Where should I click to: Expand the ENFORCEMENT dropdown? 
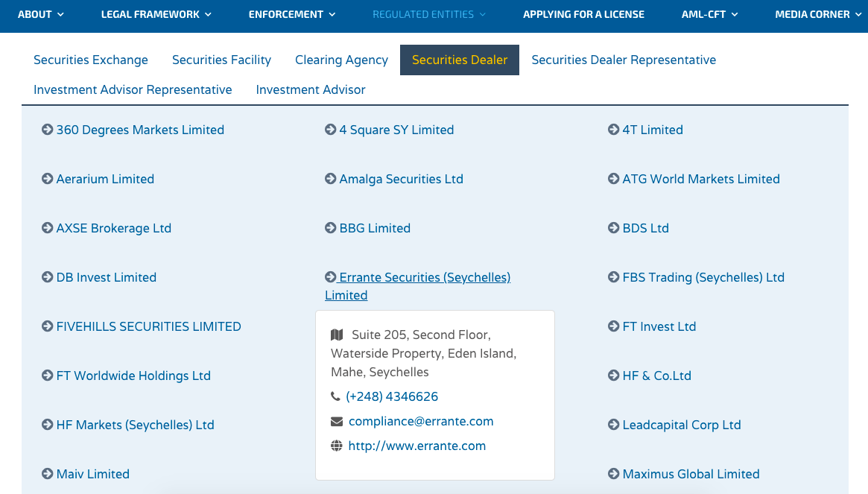pyautogui.click(x=291, y=13)
